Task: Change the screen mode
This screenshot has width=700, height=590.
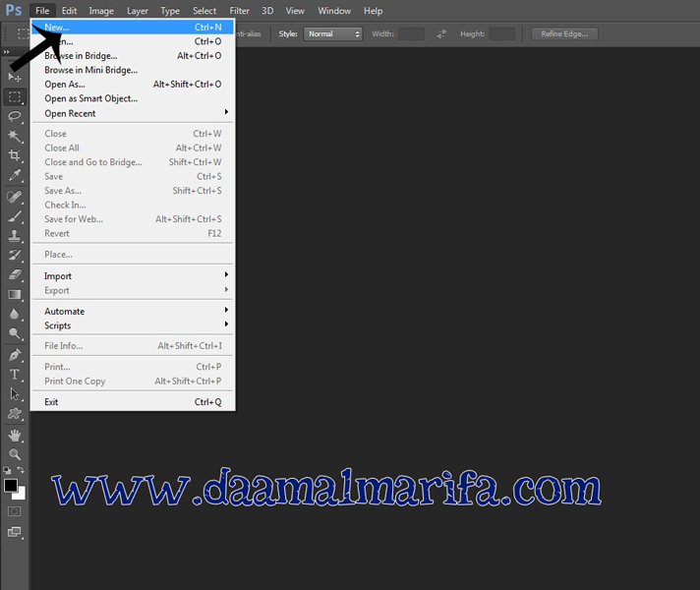Action: [15, 532]
